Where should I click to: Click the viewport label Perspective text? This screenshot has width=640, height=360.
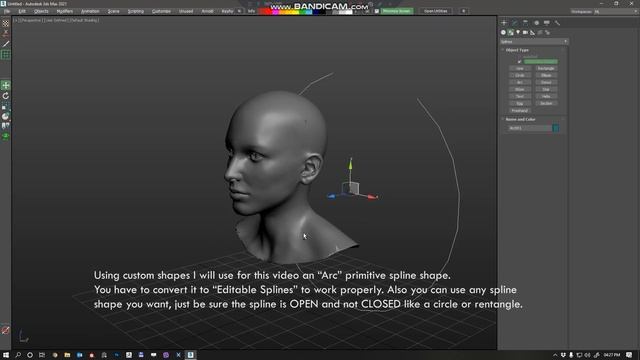[x=31, y=20]
